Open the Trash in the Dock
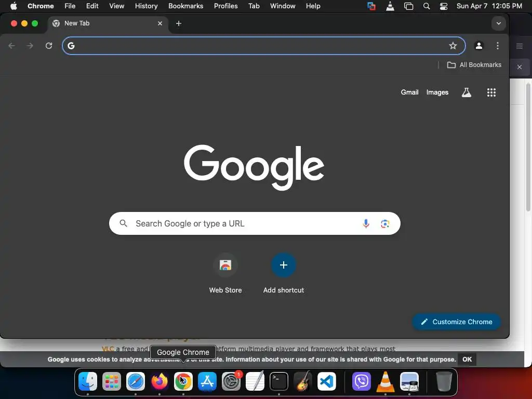 point(444,381)
